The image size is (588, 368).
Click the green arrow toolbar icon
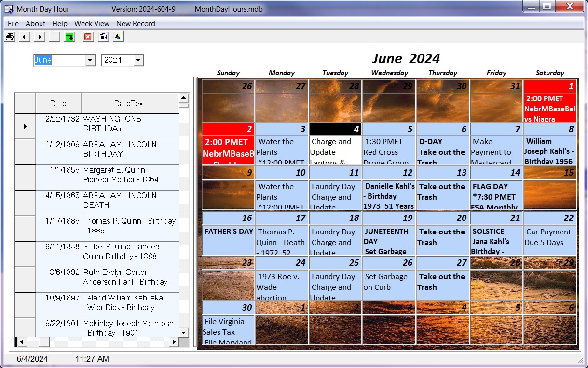tap(69, 37)
